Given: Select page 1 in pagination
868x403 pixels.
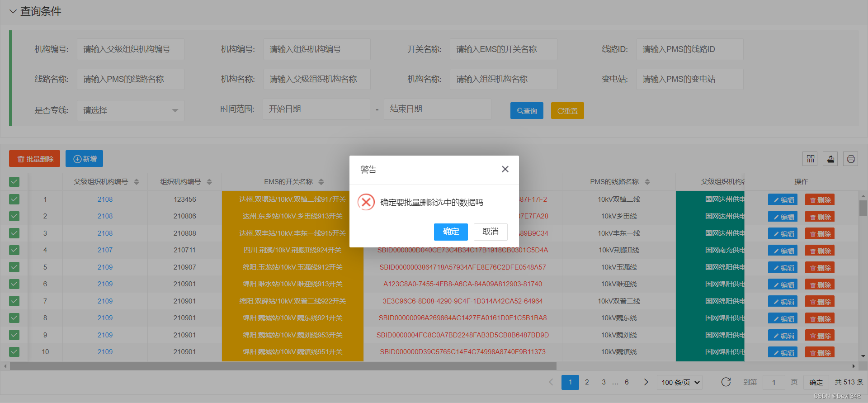Looking at the screenshot, I should [x=570, y=382].
